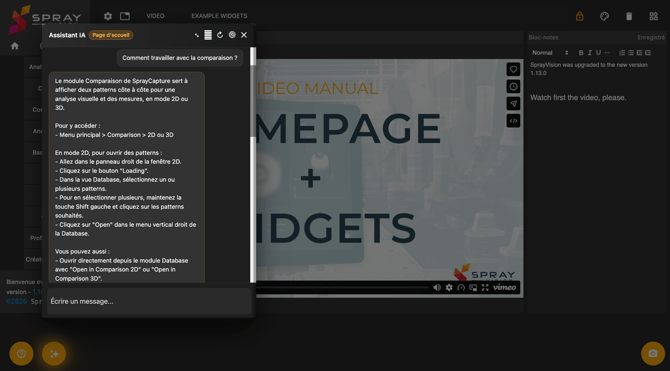Toggle underline formatting in Bloc-notes
670x371 pixels.
click(598, 53)
